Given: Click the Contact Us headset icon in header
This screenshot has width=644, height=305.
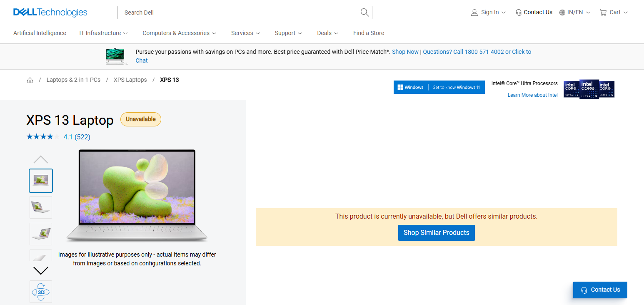Looking at the screenshot, I should coord(518,13).
